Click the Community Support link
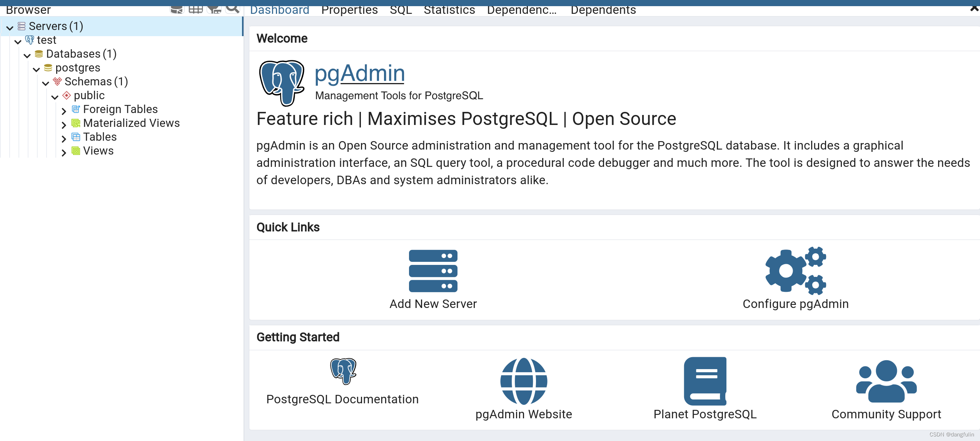 pyautogui.click(x=886, y=414)
